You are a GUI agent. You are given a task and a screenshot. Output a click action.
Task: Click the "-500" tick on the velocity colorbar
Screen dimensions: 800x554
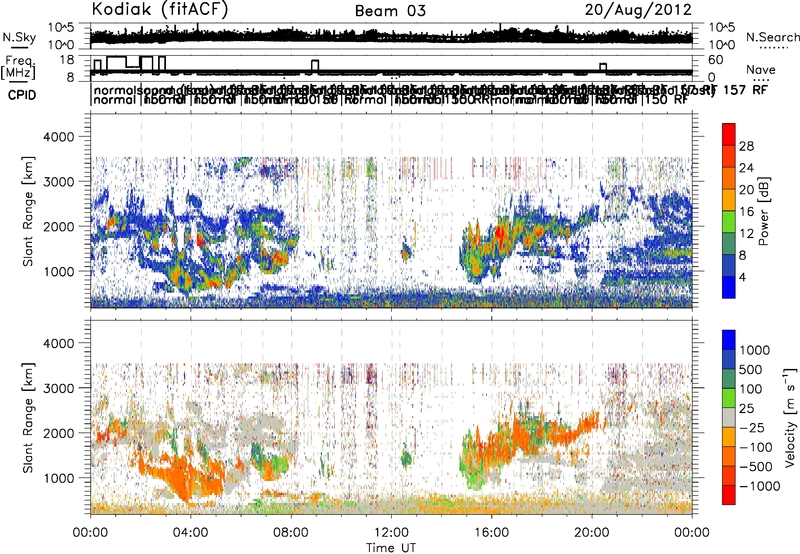(x=756, y=466)
